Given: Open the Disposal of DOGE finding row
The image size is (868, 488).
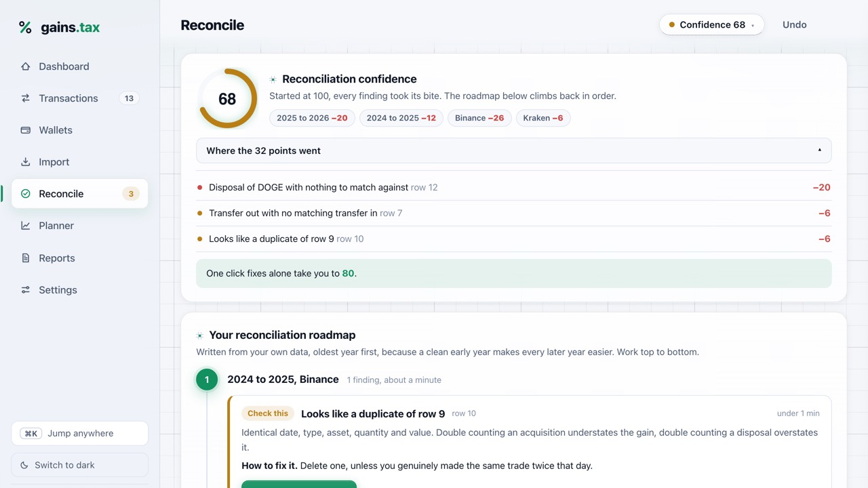Looking at the screenshot, I should point(513,187).
